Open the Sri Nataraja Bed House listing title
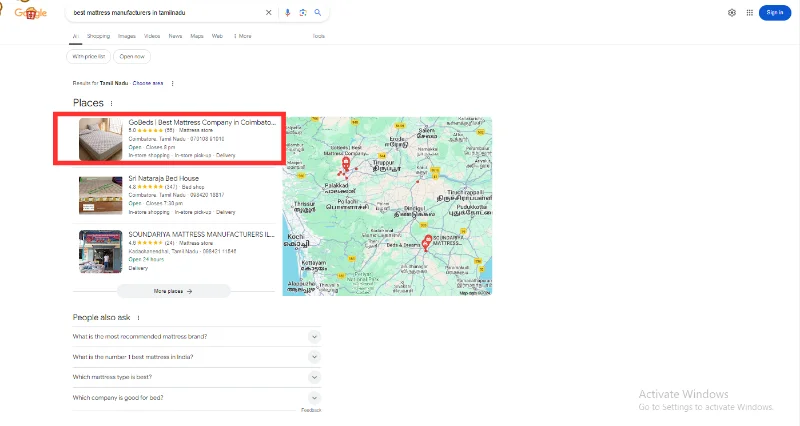Image resolution: width=800 pixels, height=426 pixels. [x=164, y=179]
